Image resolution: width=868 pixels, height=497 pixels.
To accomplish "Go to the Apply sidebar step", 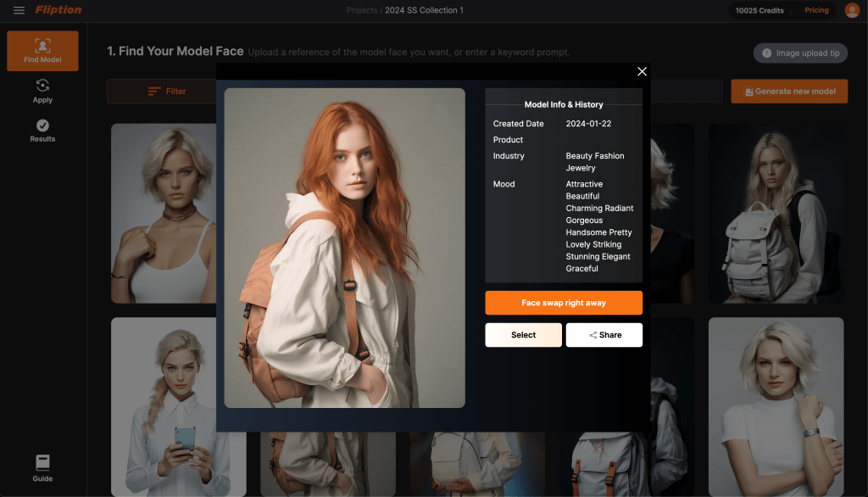I will pos(42,91).
